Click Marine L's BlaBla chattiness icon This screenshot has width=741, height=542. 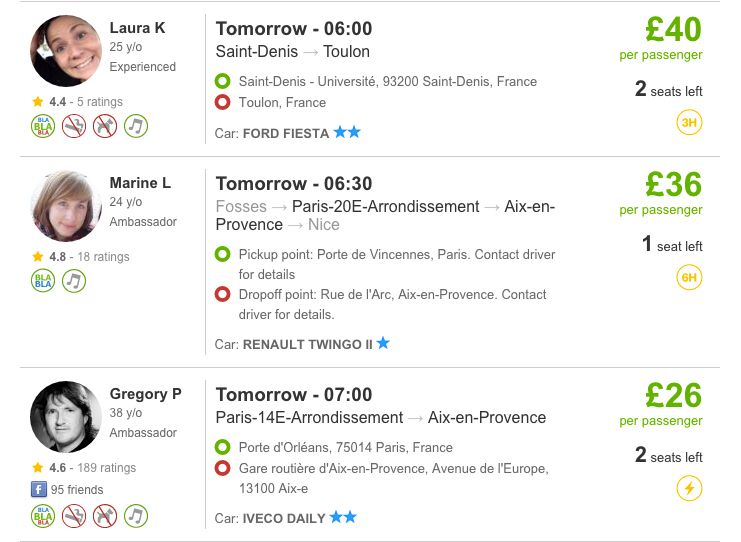(x=43, y=281)
